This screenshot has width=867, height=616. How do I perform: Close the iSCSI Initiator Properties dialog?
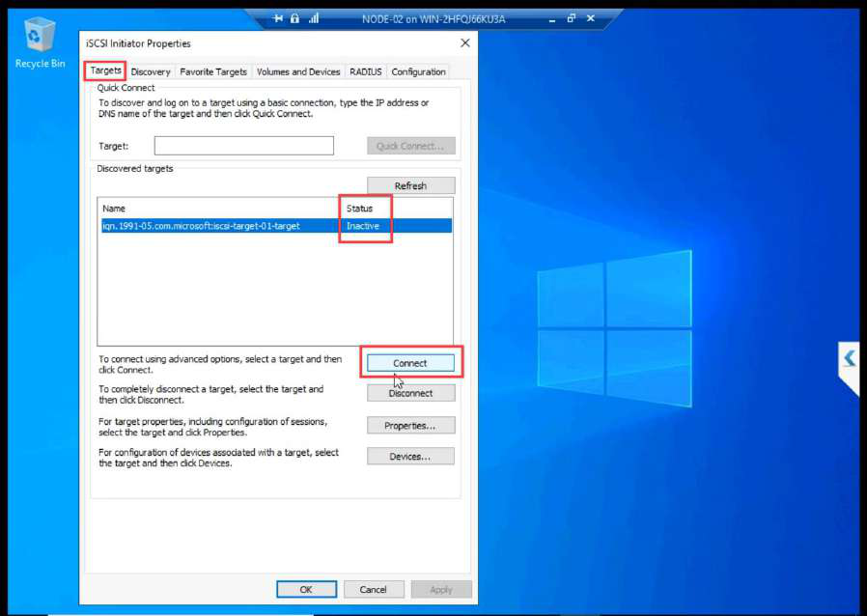[x=465, y=43]
